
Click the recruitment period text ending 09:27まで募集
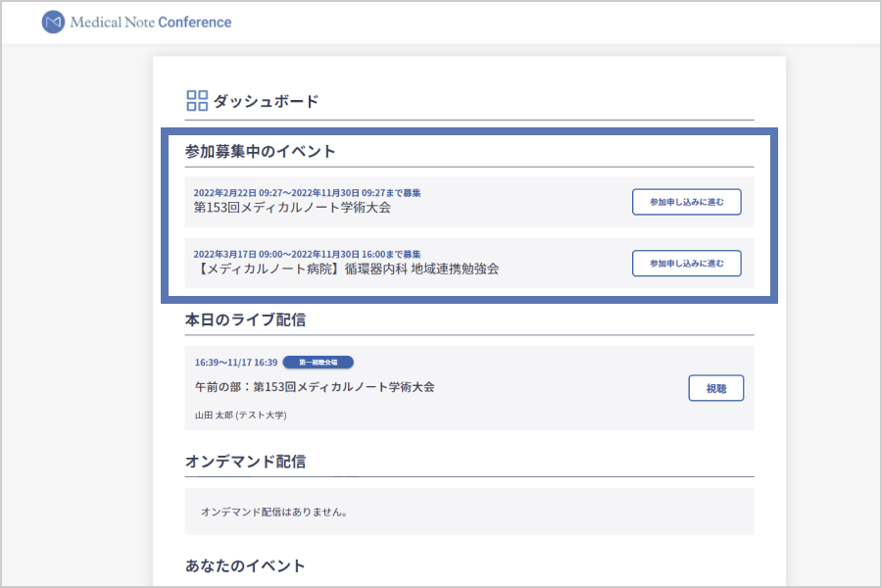[x=307, y=193]
